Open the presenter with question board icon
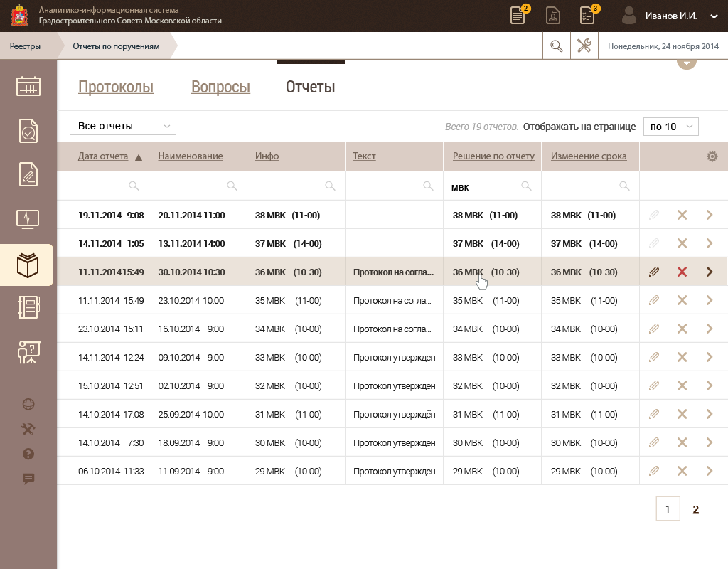Screen dimensions: 728x569 [x=28, y=352]
